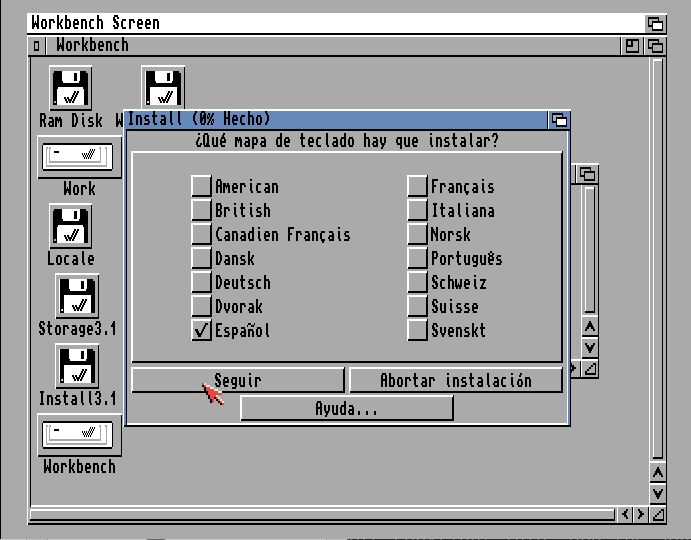Uncheck the Español keymap checkbox
Viewport: 691px width, 540px height.
[x=201, y=330]
